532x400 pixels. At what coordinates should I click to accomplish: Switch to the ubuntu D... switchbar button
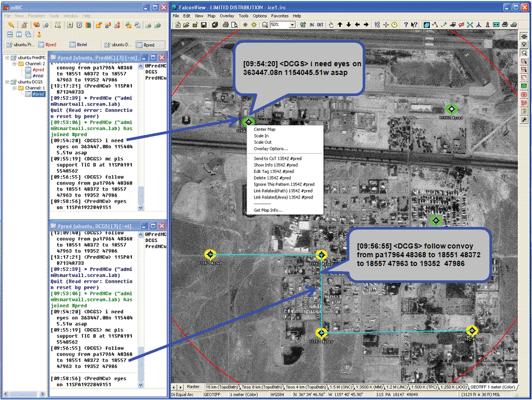(x=117, y=45)
